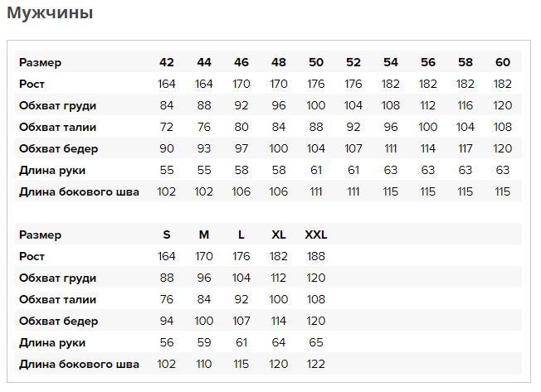Image resolution: width=541 pixels, height=392 pixels.
Task: Click arm length 59 for size M
Action: [204, 343]
